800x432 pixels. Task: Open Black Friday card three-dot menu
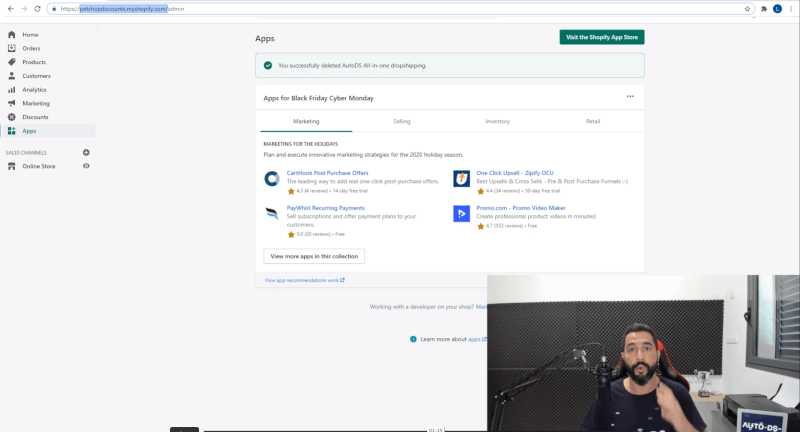tap(630, 96)
